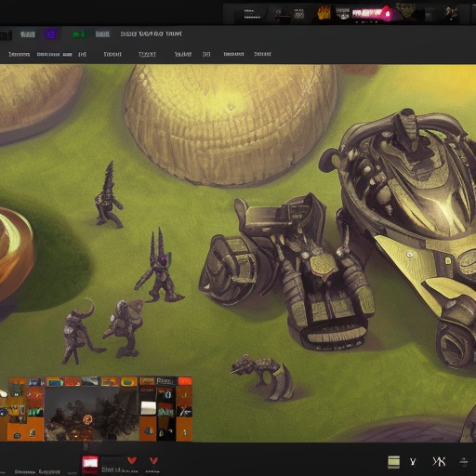This screenshot has height=476, width=476.
Task: Click the red and white square icon in bottom bar
Action: (x=90, y=464)
